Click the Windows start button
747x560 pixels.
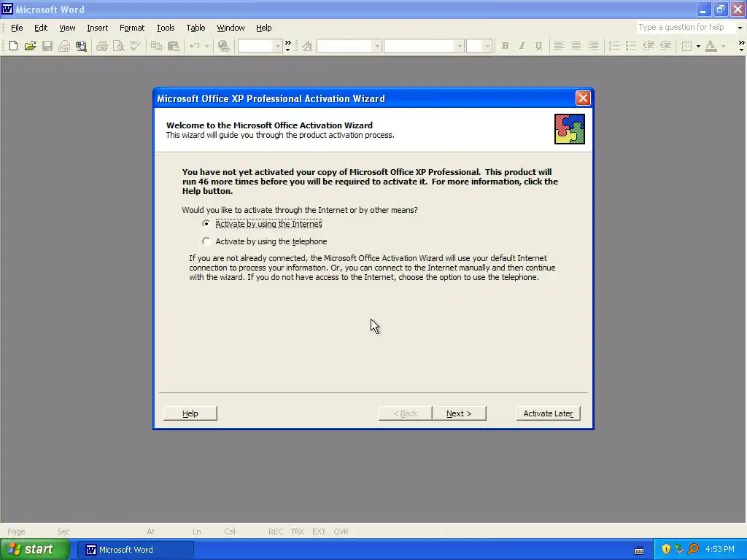tap(35, 550)
